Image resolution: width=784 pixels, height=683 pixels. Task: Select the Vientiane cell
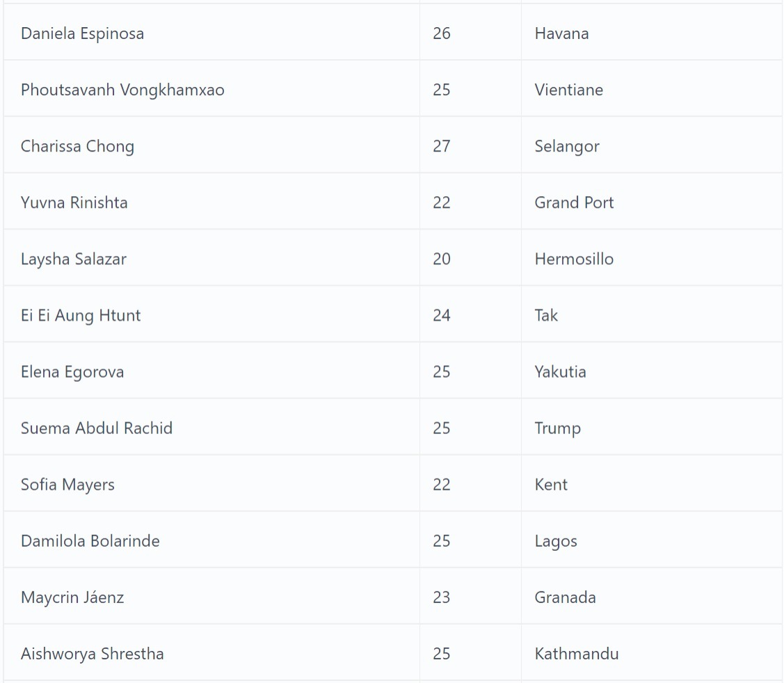point(568,90)
